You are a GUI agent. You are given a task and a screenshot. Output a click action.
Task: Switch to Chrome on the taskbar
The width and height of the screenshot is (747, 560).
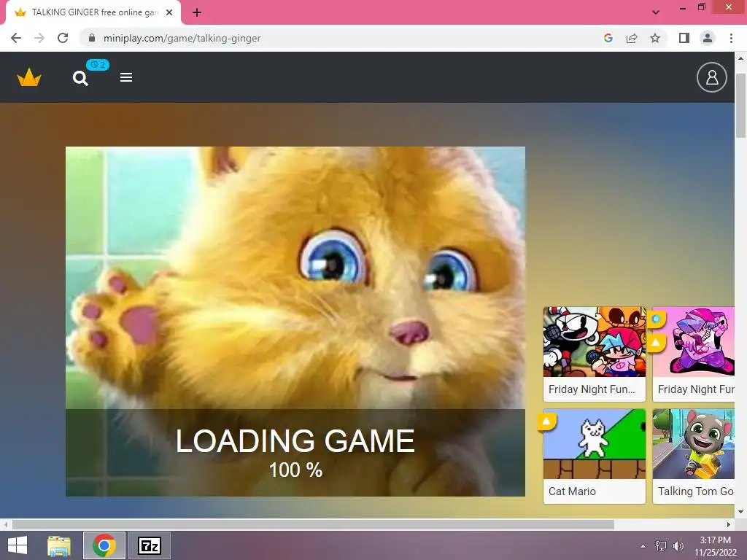point(104,545)
